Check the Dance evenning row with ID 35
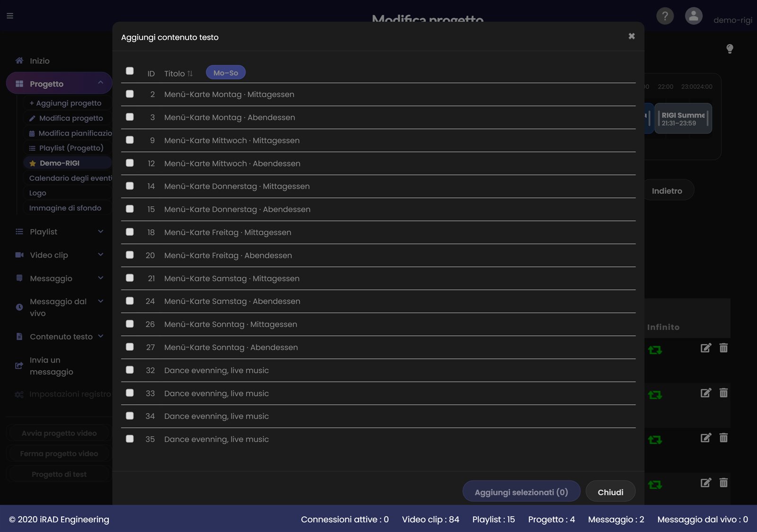The width and height of the screenshot is (757, 532). pos(130,439)
